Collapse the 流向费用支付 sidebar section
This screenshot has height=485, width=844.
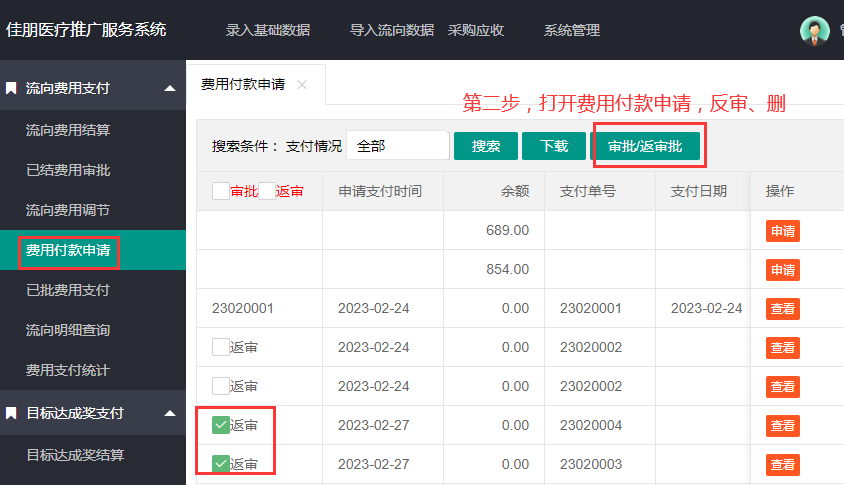(169, 88)
